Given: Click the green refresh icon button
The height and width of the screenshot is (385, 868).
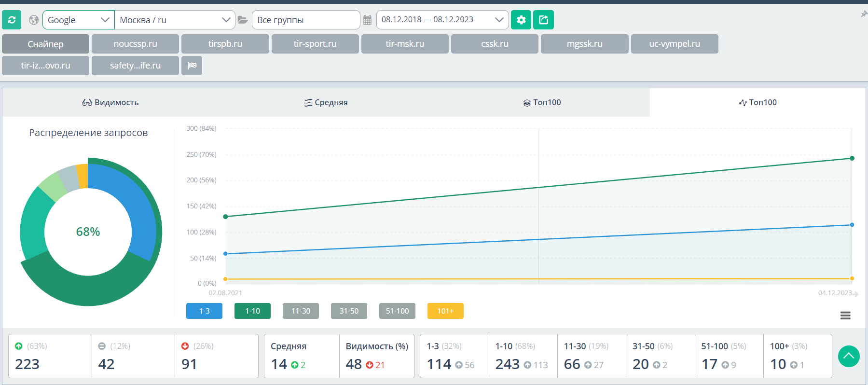Looking at the screenshot, I should pos(12,20).
